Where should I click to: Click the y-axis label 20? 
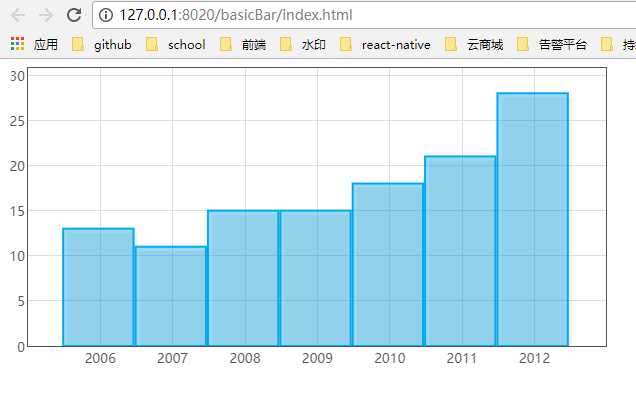pos(17,166)
